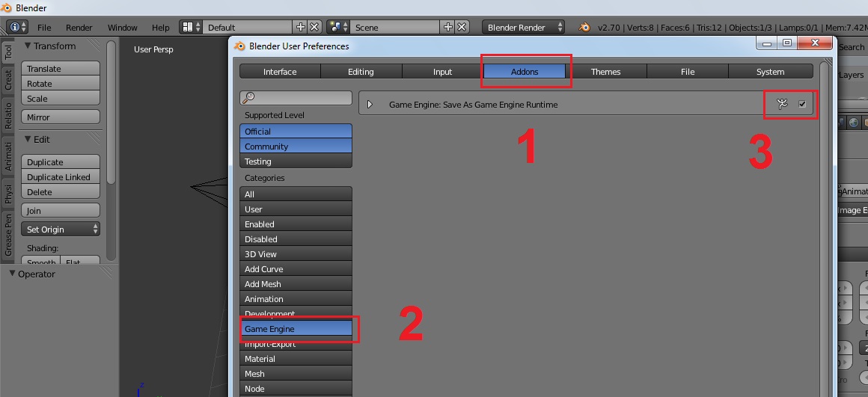Disable the Save As Game Engine Runtime addon

pos(802,103)
